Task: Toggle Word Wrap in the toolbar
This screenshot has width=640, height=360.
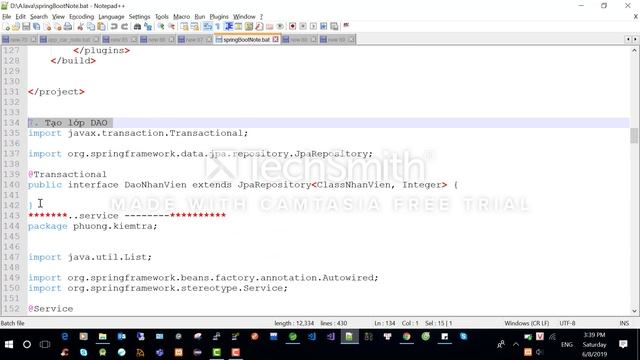Action: [208, 27]
